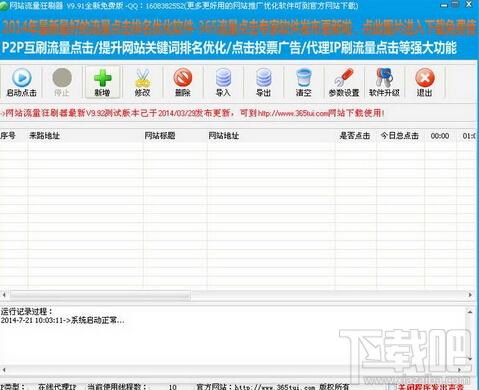
Task: Click the 00:00 hour column header
Action: (x=440, y=136)
